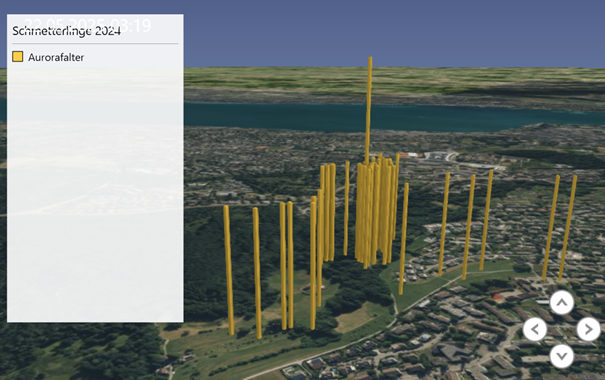Image resolution: width=605 pixels, height=380 pixels.
Task: Click the right arrow navigation button
Action: click(588, 329)
